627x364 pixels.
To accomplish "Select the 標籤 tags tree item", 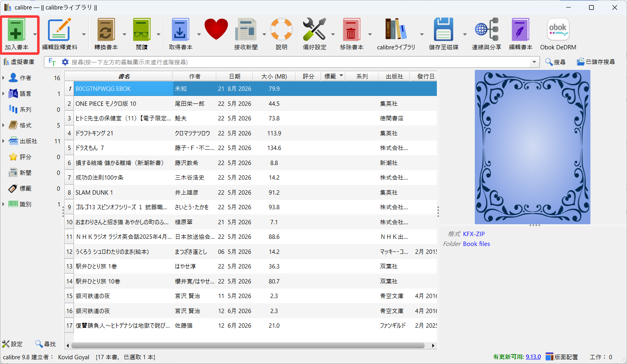I will click(x=25, y=188).
